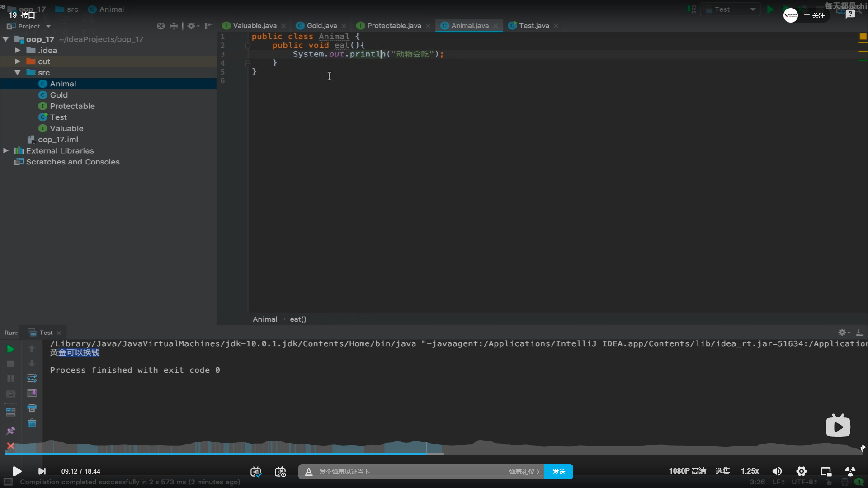Expand the out folder in project tree
Viewport: 868px width, 488px height.
[18, 61]
